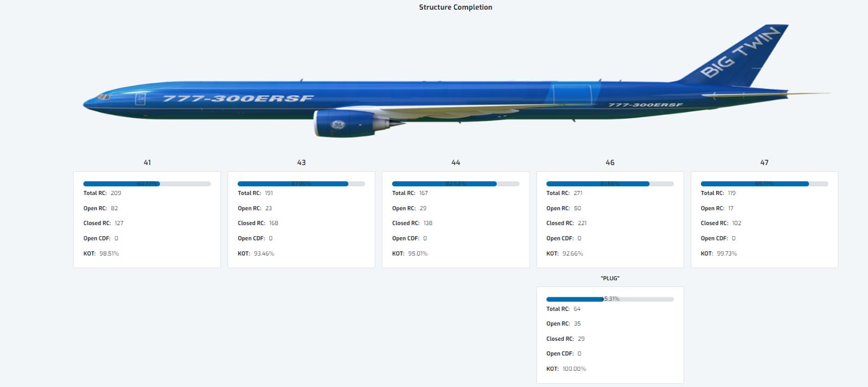Click KOT 92.66% in section 46
868x387 pixels.
click(565, 253)
